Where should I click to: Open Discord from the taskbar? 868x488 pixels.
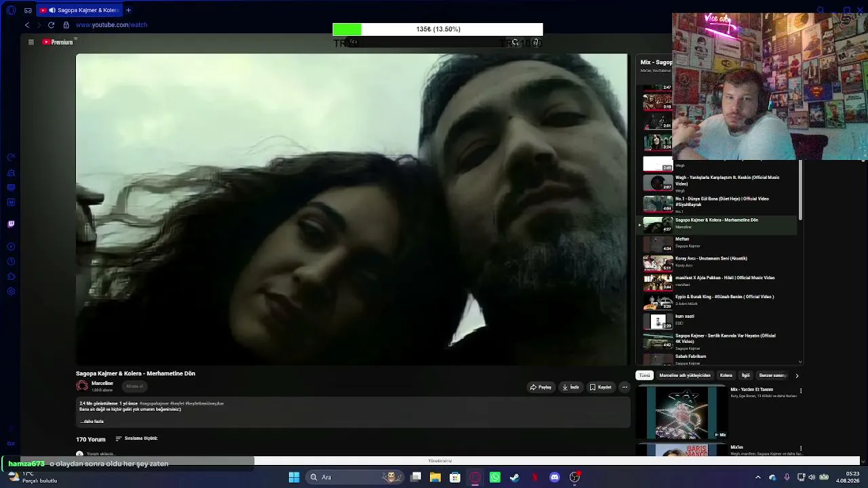[x=555, y=477]
